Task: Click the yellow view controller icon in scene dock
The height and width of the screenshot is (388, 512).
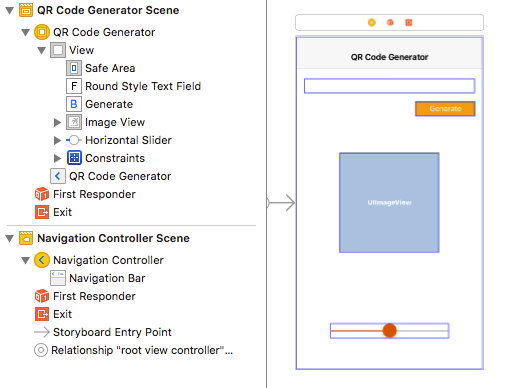Action: pyautogui.click(x=371, y=22)
